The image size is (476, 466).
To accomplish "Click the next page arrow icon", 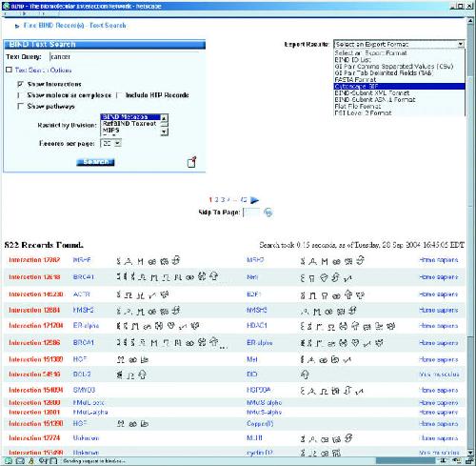I will (254, 200).
